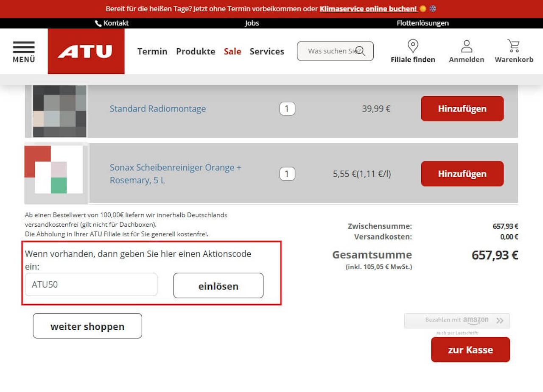This screenshot has width=543, height=392.
Task: Click the Aktionscode field containing ATU50
Action: tap(91, 284)
